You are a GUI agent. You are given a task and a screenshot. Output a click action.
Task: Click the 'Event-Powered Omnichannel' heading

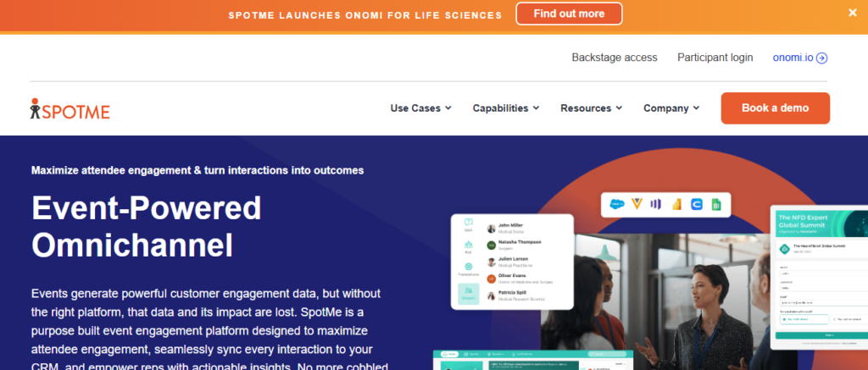point(146,227)
